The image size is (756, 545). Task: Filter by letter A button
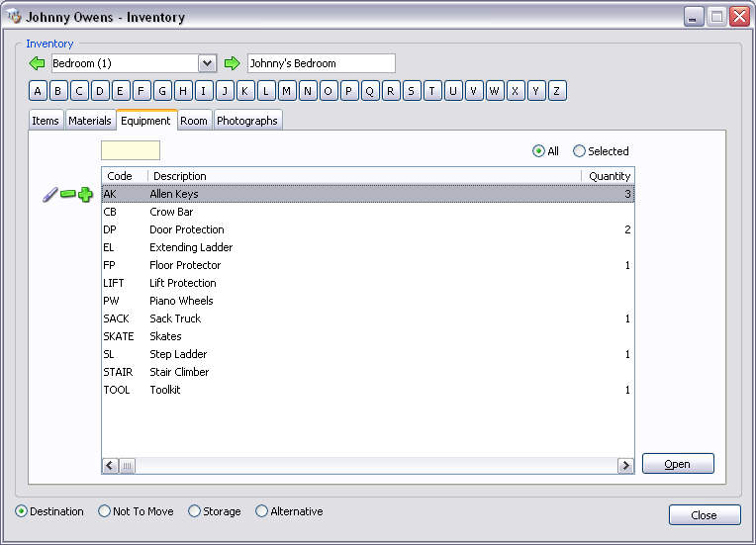point(38,91)
